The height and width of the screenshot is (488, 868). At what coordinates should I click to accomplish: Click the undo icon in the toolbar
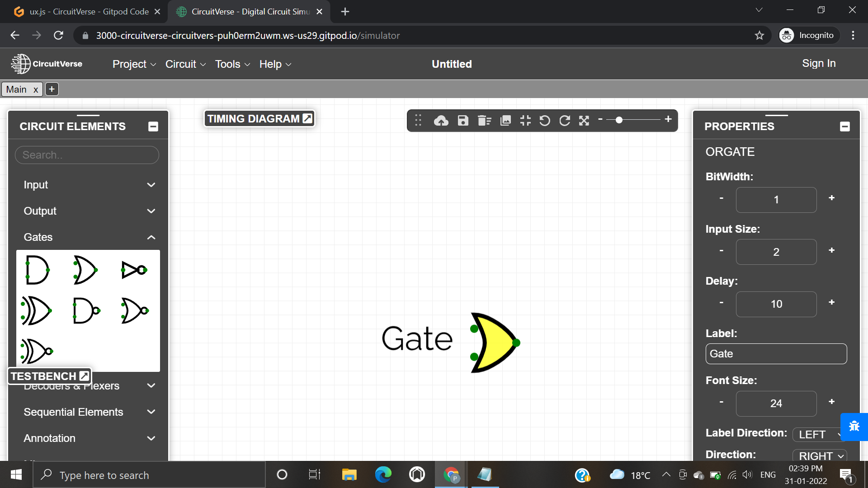(545, 121)
